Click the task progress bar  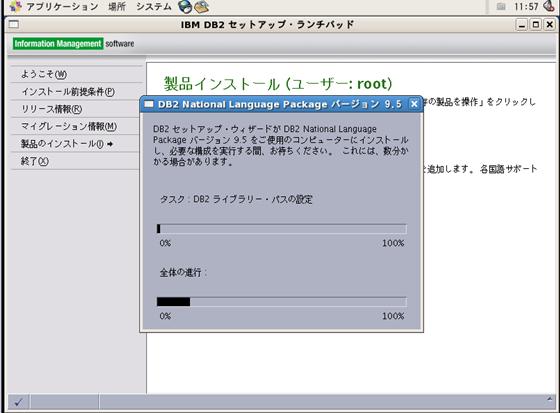(281, 229)
